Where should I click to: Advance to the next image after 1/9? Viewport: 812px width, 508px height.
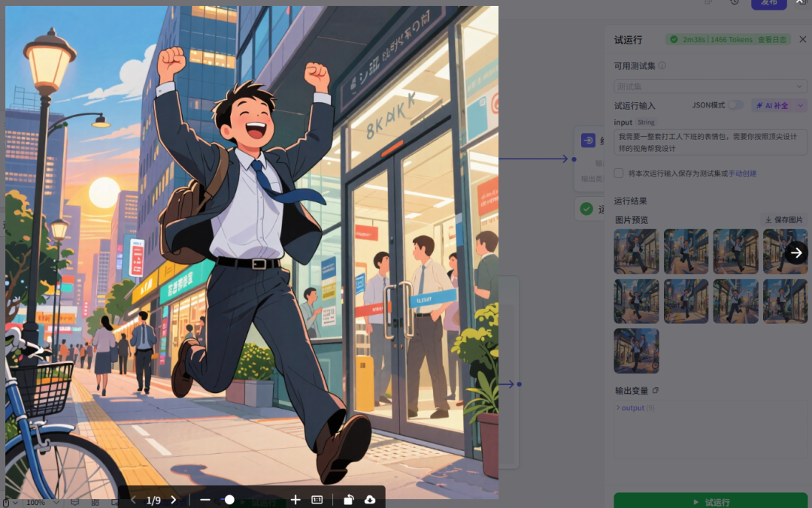[174, 500]
